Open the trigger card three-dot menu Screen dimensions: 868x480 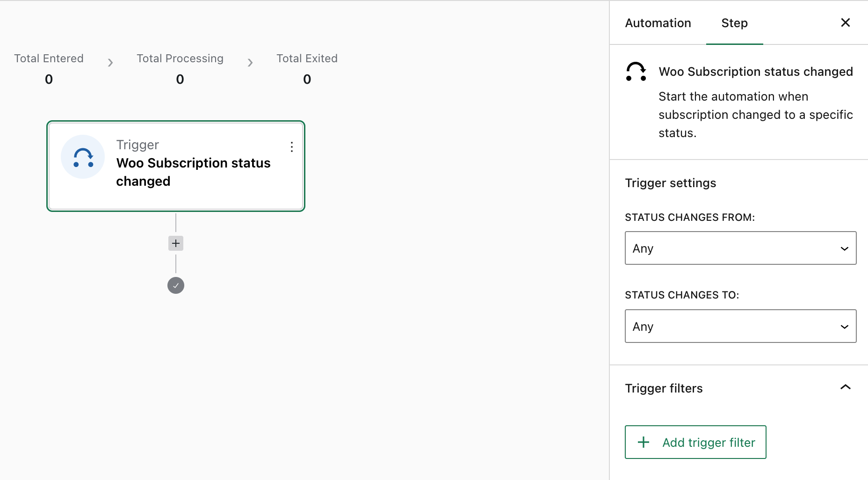click(x=292, y=147)
